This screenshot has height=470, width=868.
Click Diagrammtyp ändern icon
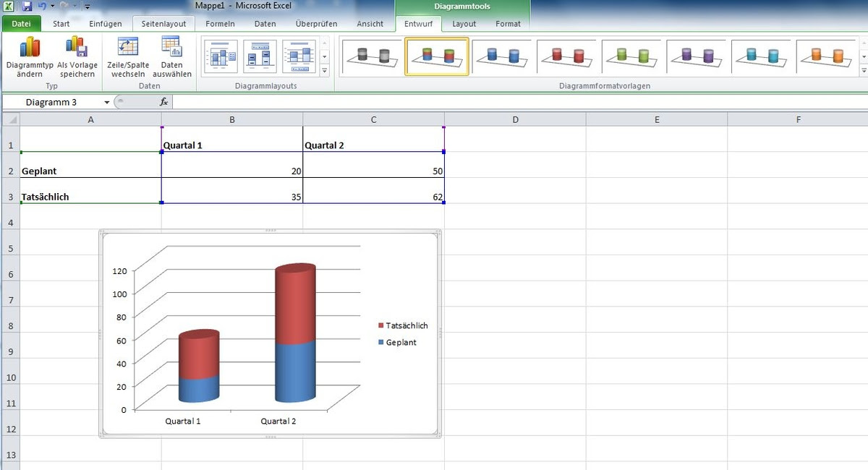pos(30,48)
